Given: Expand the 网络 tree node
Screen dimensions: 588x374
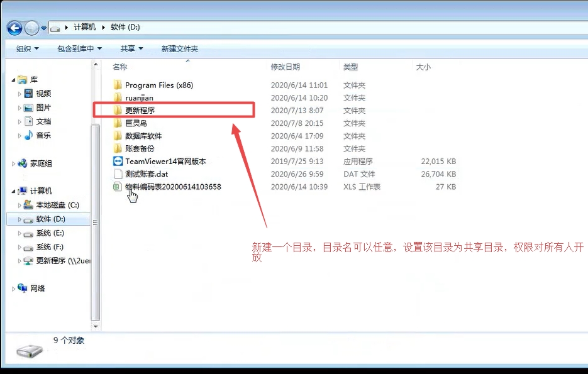Looking at the screenshot, I should click(x=13, y=289).
